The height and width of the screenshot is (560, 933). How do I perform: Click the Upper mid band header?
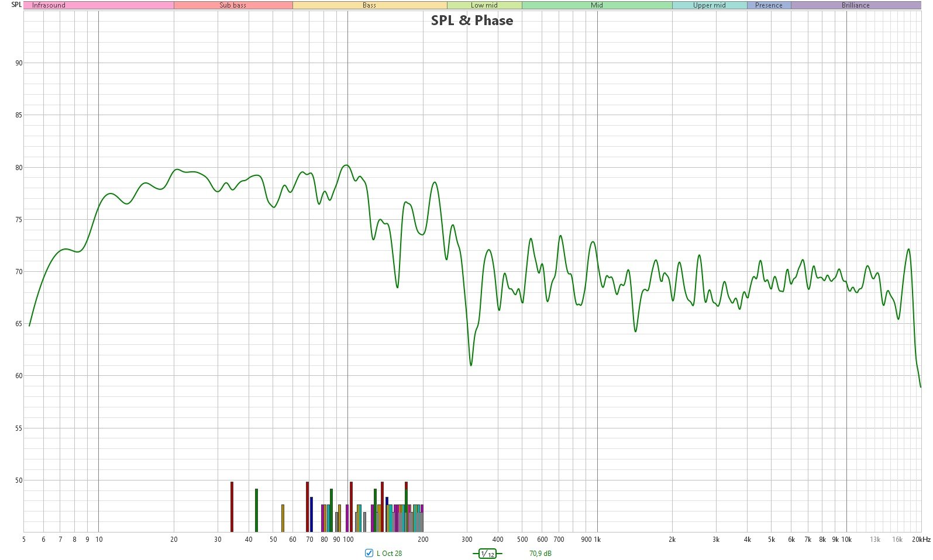pos(709,5)
